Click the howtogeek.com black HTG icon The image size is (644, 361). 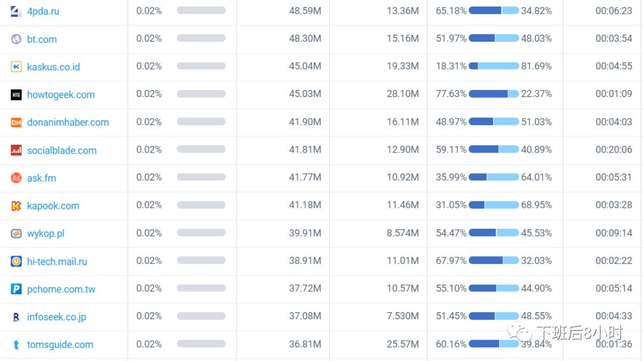coord(16,95)
